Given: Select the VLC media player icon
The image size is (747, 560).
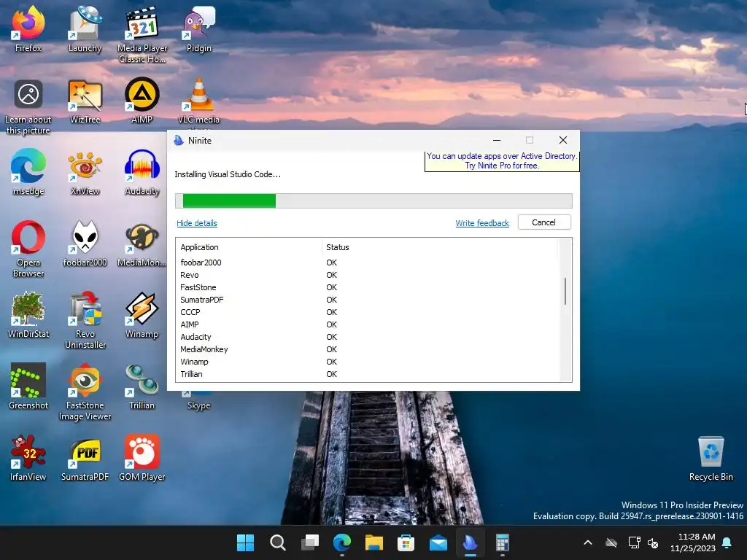Looking at the screenshot, I should pyautogui.click(x=199, y=102).
